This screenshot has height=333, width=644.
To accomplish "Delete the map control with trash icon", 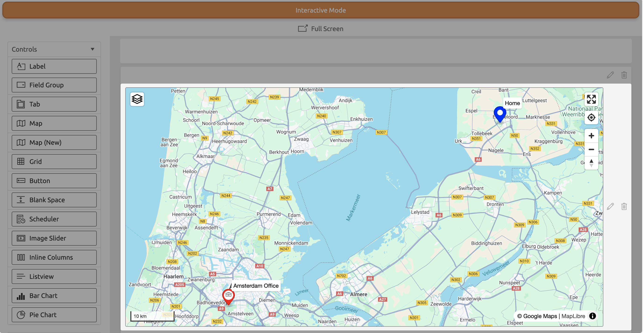I will coord(624,207).
